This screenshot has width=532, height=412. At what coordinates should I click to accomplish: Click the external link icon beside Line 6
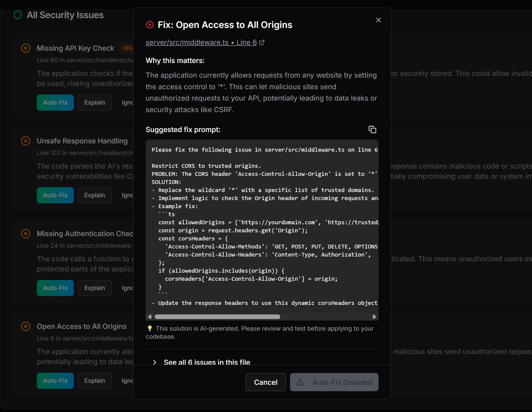262,42
